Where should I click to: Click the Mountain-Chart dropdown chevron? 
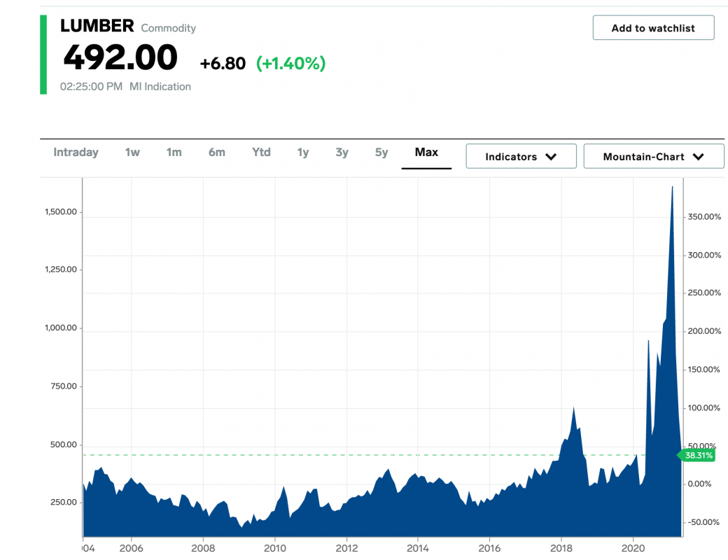point(699,157)
